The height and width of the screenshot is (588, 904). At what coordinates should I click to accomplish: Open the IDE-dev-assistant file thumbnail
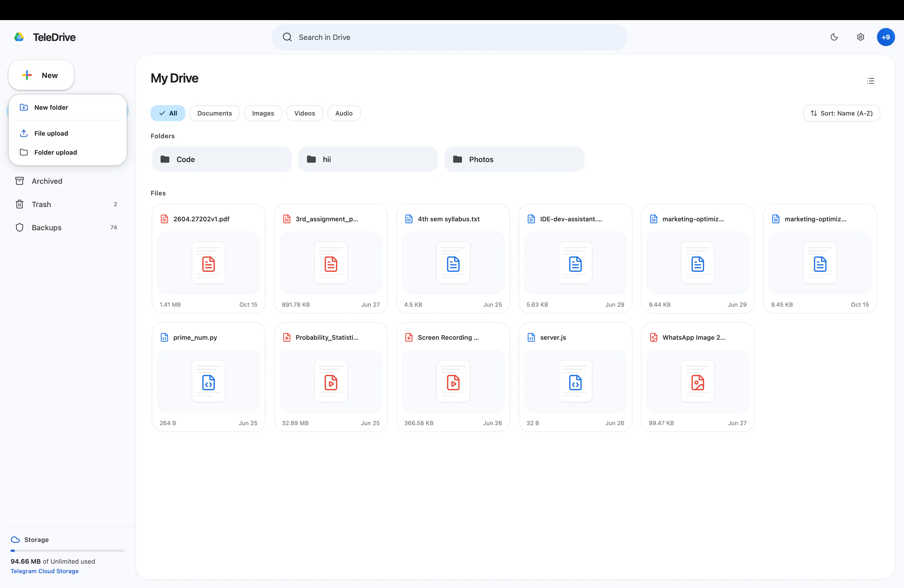click(575, 263)
